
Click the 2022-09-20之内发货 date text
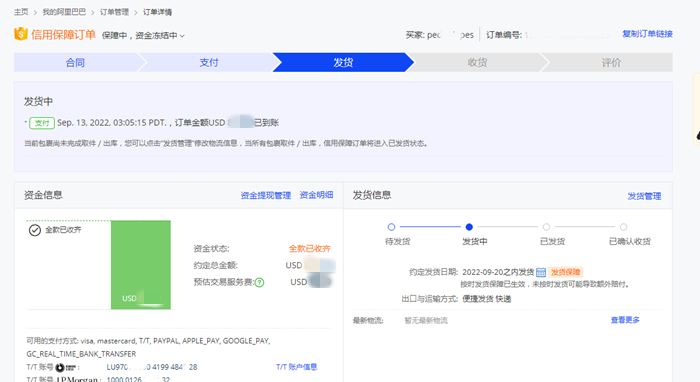click(498, 272)
